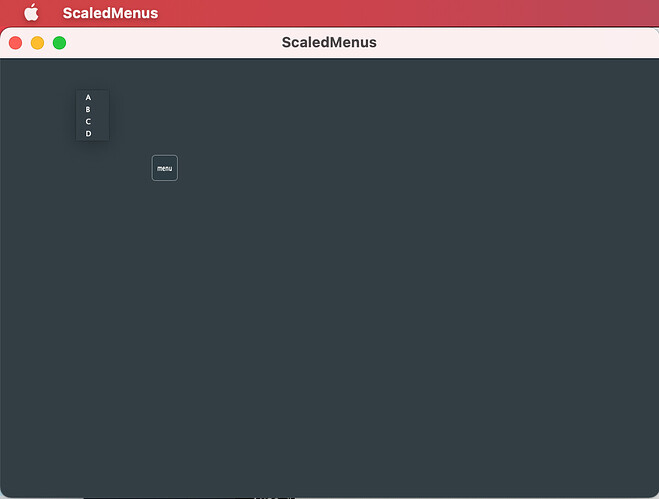
Task: Open the Apple menu
Action: [x=31, y=13]
